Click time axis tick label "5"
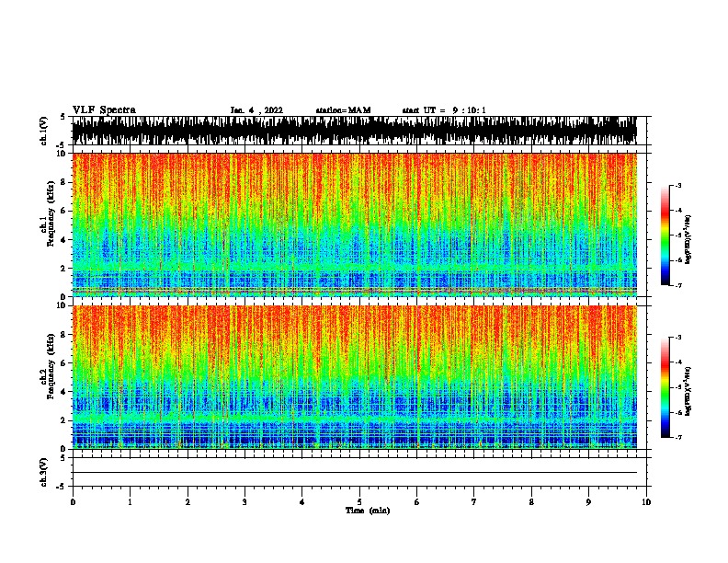Viewport: 728px width, 563px height. pos(359,502)
